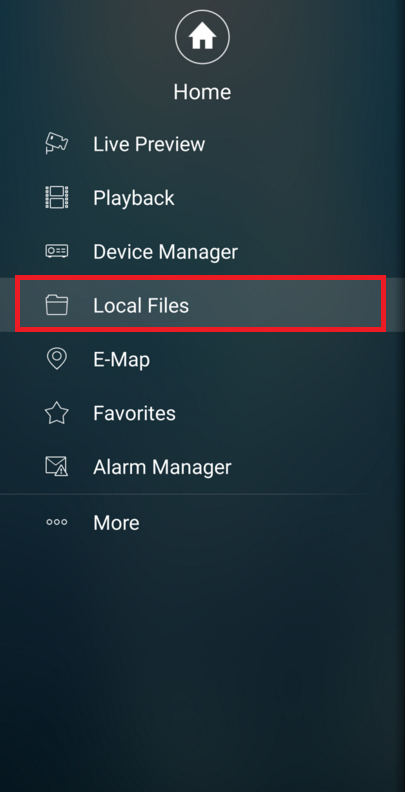Tap the Home house icon

(202, 37)
